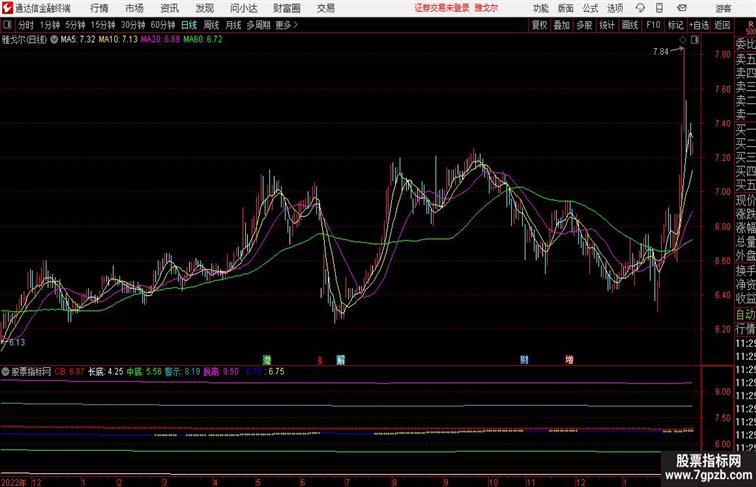756x487 pixels.
Task: Click the MA60: 6.72 value label
Action: [x=203, y=40]
